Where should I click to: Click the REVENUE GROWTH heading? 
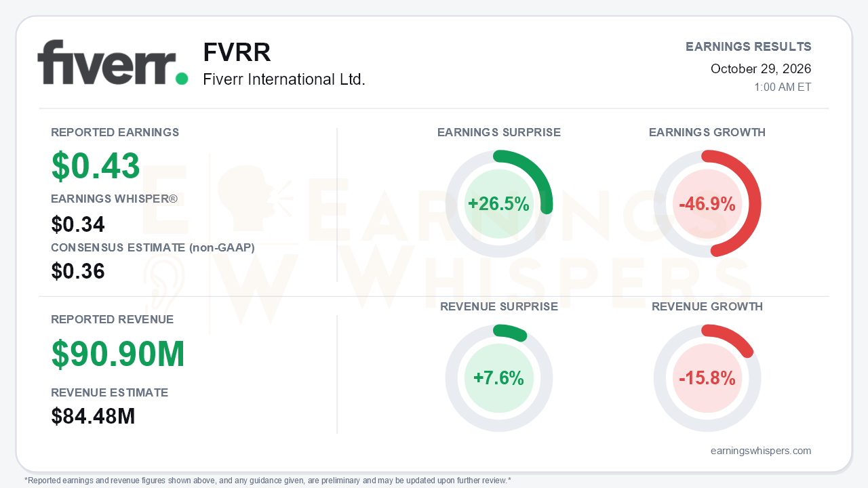pos(707,306)
